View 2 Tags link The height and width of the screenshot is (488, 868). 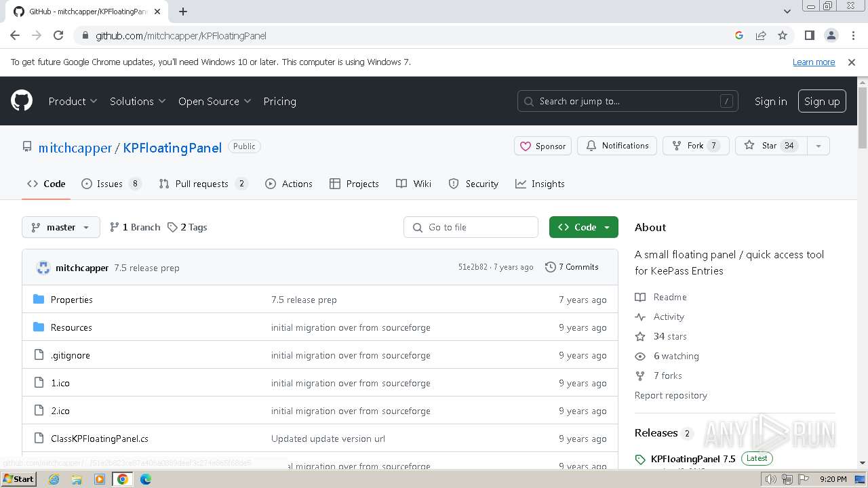tap(187, 227)
